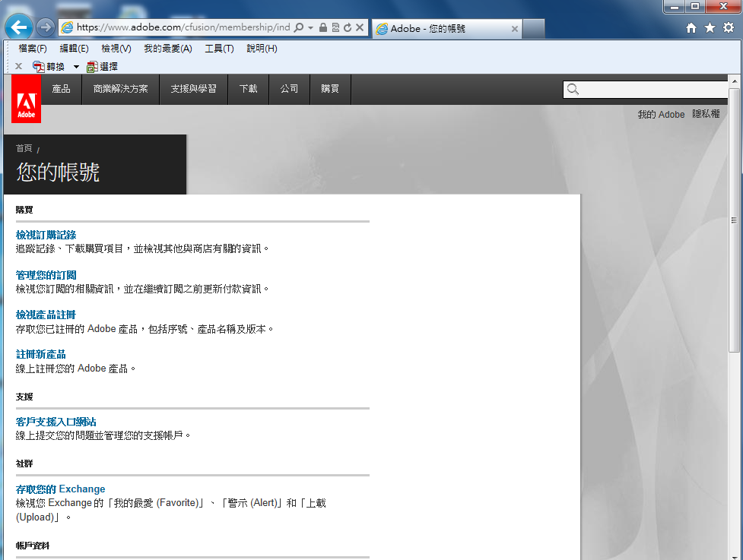
Task: Open the 購買 navigation item
Action: coord(330,89)
